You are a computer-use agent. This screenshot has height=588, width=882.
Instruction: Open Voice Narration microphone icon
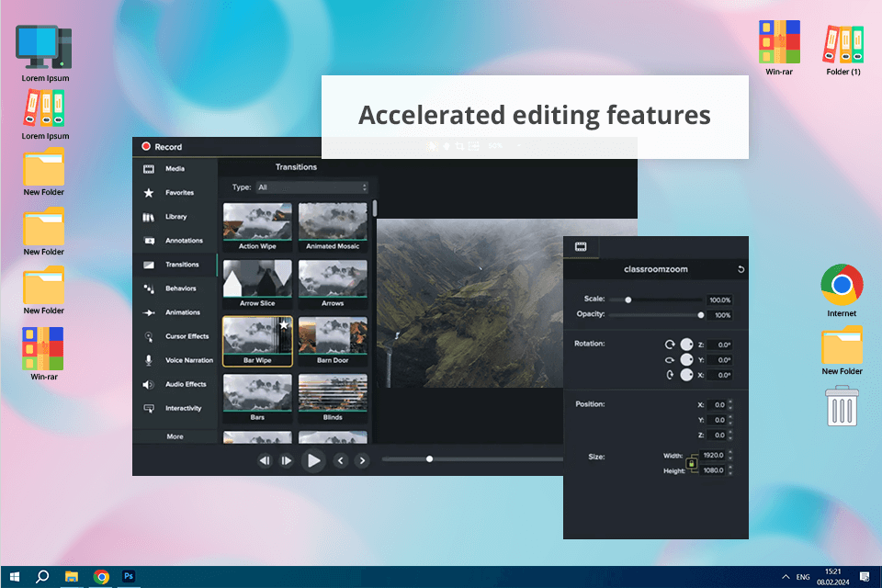point(149,360)
